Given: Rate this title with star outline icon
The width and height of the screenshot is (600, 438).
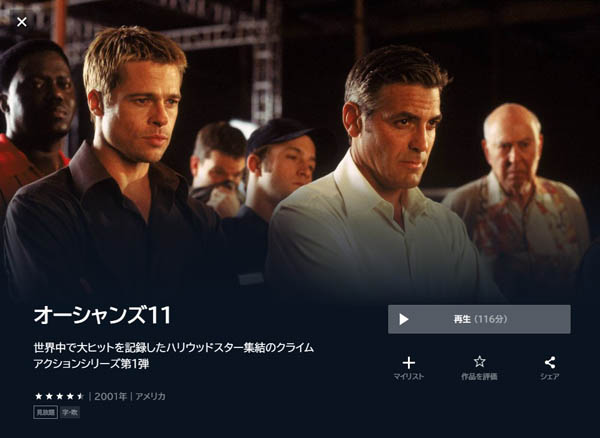Looking at the screenshot, I should point(479,362).
